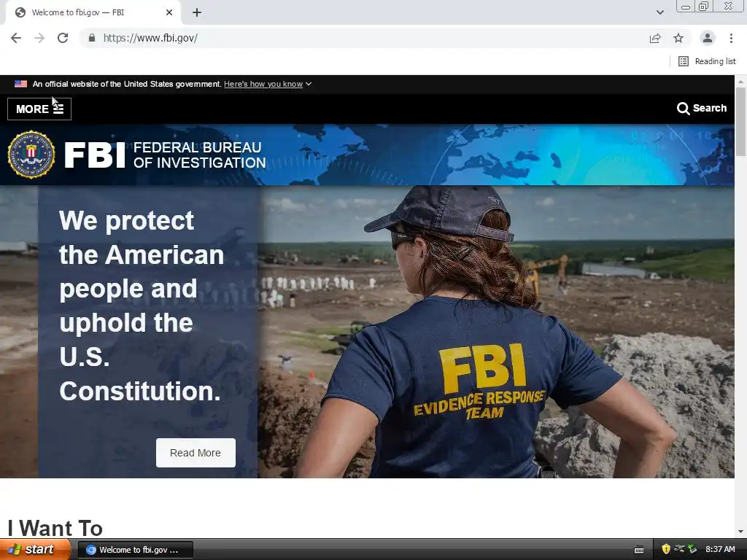Click the 'FBI Federal Bureau of Investigation' title
This screenshot has width=747, height=560.
[x=165, y=155]
